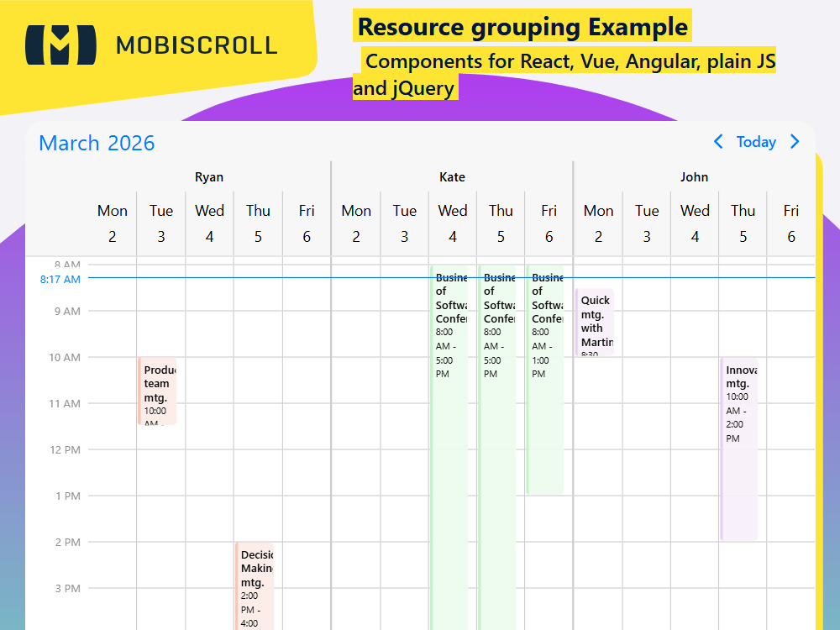
Task: Click the 10 AM time label
Action: point(65,357)
